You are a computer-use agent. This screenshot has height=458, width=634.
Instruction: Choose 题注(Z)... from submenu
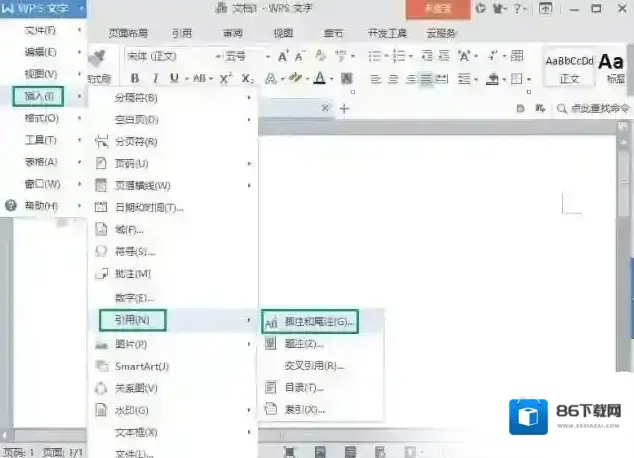319,344
